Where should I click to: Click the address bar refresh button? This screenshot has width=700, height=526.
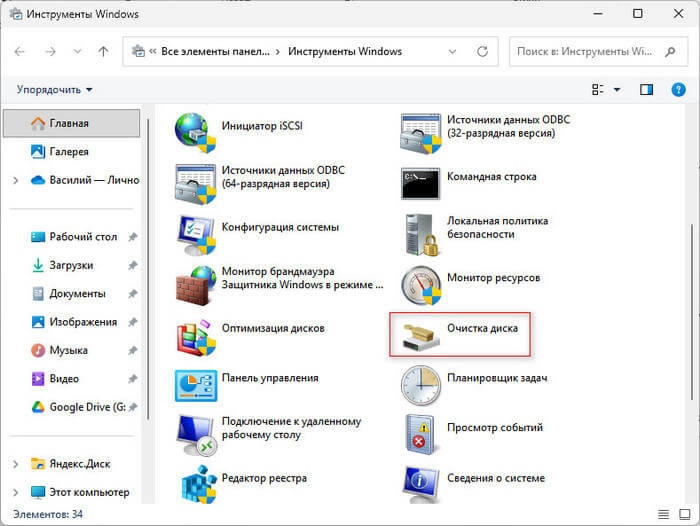[485, 51]
